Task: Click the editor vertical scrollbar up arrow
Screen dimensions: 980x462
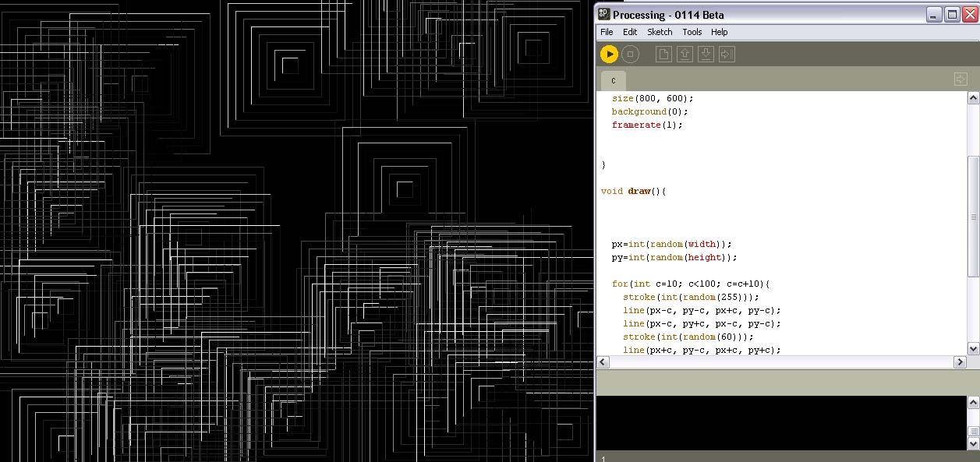Action: (973, 98)
